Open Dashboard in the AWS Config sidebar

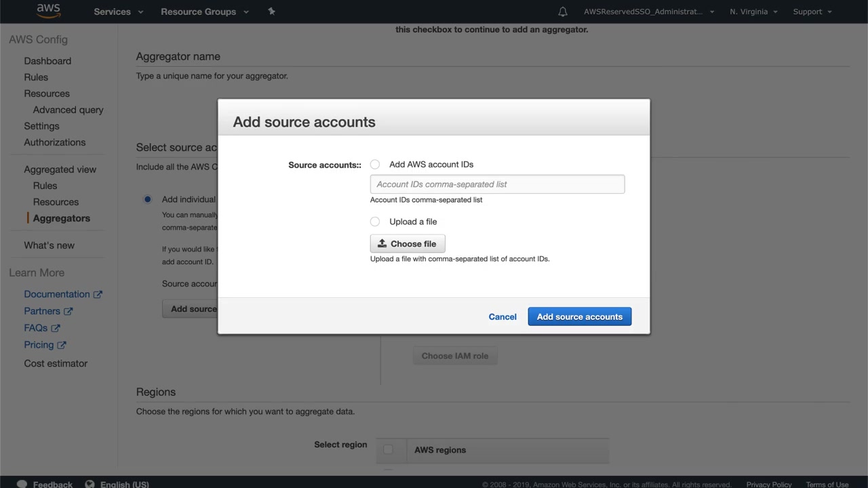click(x=47, y=61)
